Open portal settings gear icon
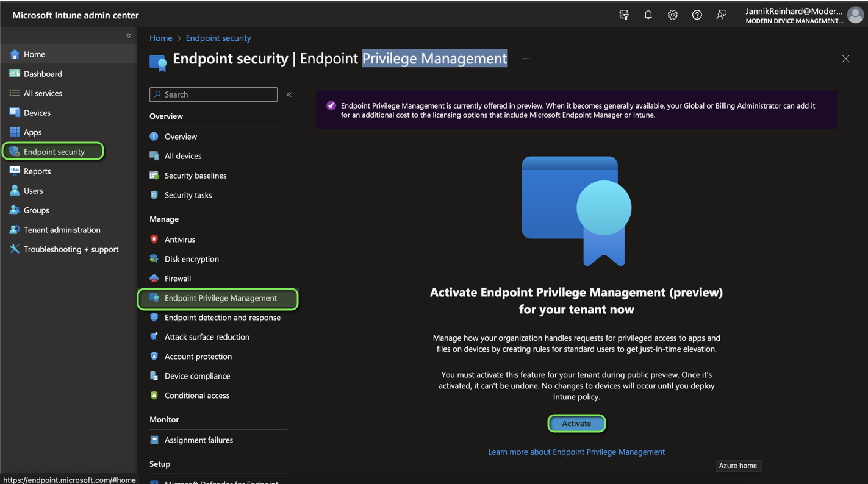 click(x=672, y=15)
